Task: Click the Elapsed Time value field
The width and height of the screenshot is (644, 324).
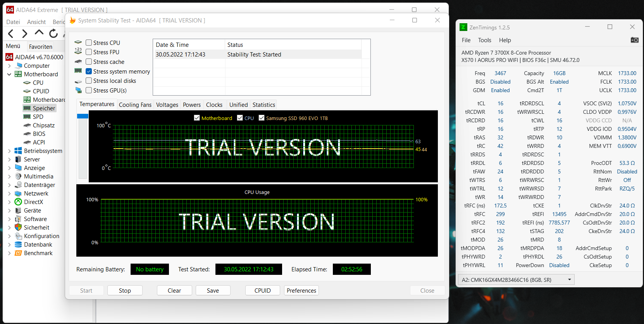Action: [x=352, y=269]
